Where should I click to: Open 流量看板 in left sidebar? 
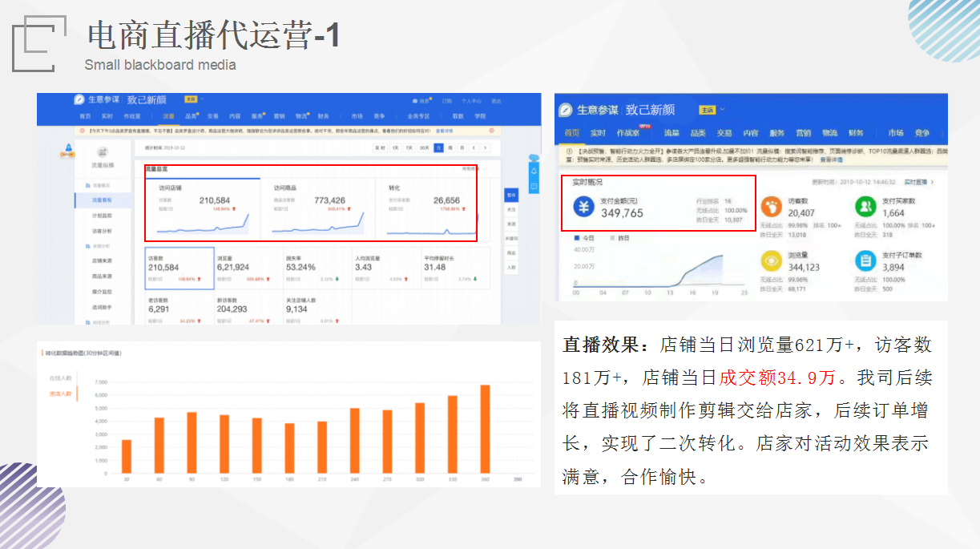click(102, 200)
